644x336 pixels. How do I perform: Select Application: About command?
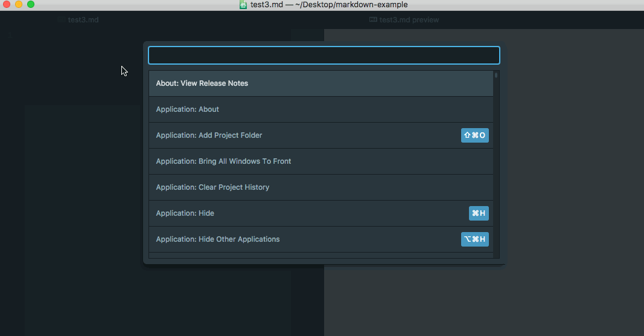(320, 109)
